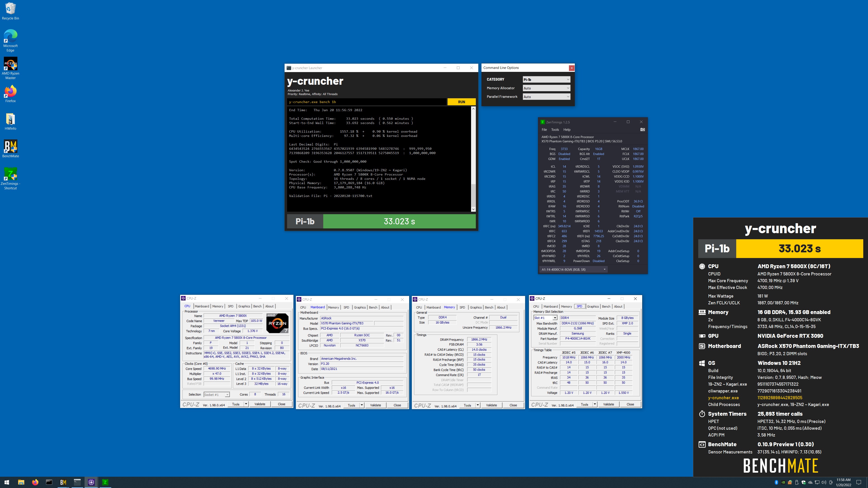Switch to the Graphics tab in CPU-Z Memory window
Image resolution: width=868 pixels, height=488 pixels.
(476, 307)
